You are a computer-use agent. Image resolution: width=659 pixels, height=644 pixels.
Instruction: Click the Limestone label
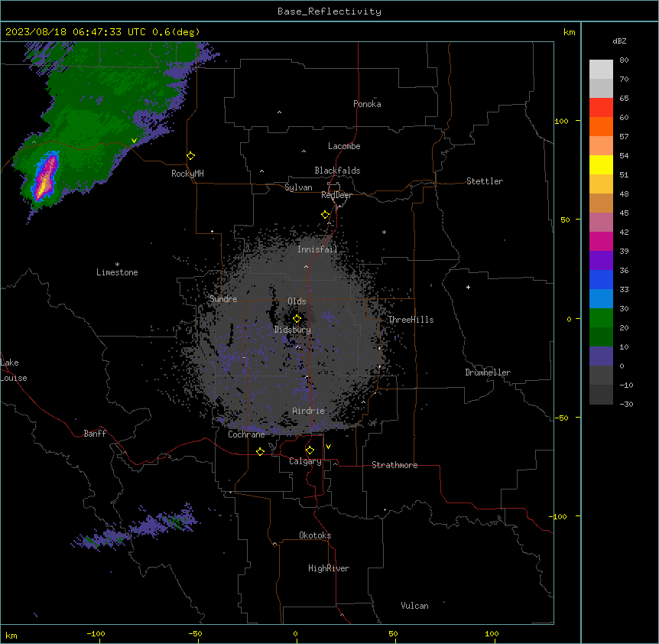[x=117, y=272]
